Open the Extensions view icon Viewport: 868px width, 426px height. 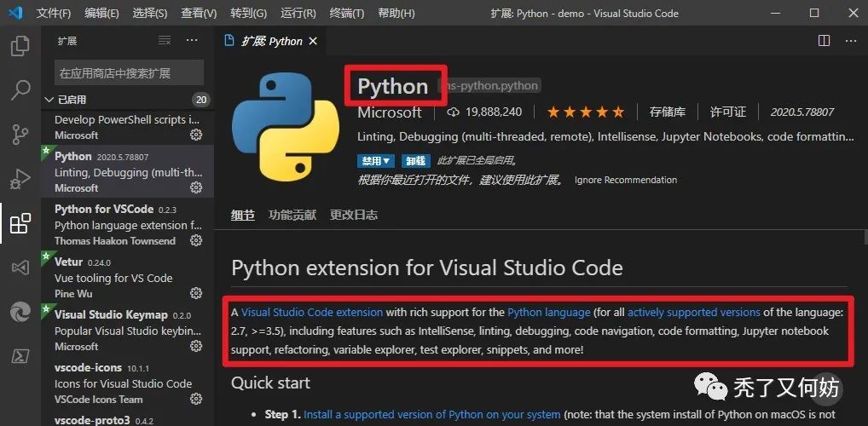pyautogui.click(x=20, y=223)
